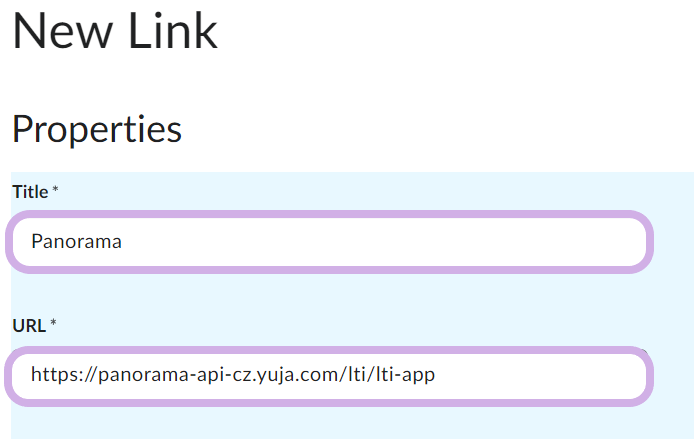The height and width of the screenshot is (447, 694).
Task: Click the URL field label
Action: coord(28,325)
